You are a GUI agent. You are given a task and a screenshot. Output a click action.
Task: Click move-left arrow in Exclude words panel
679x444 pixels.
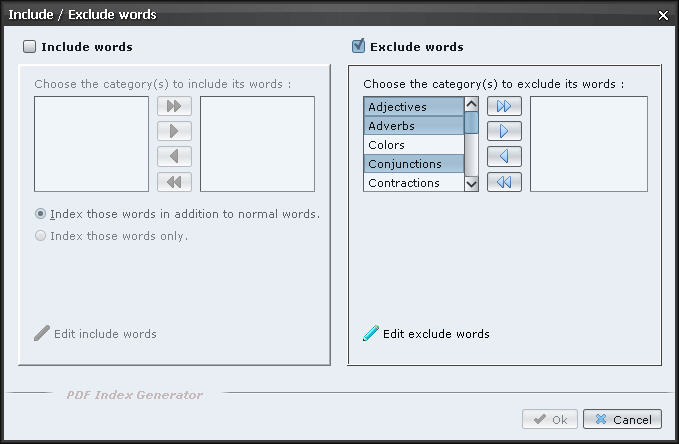504,156
